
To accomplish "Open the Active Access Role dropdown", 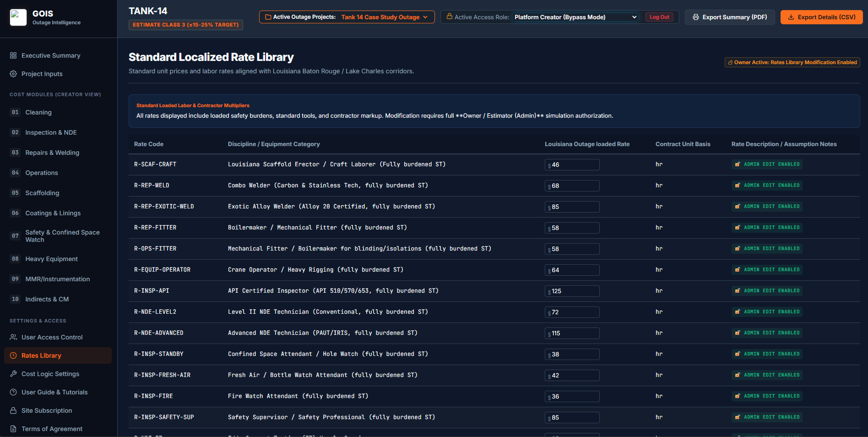I will click(x=575, y=17).
